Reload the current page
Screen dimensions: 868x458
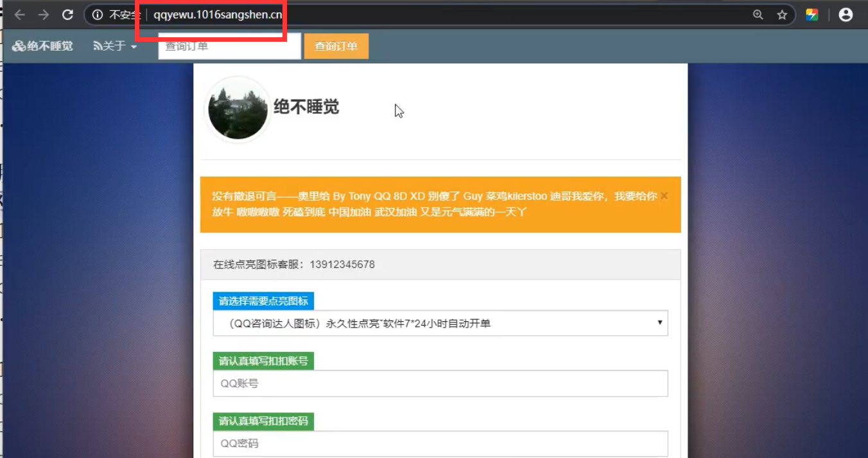pos(67,15)
